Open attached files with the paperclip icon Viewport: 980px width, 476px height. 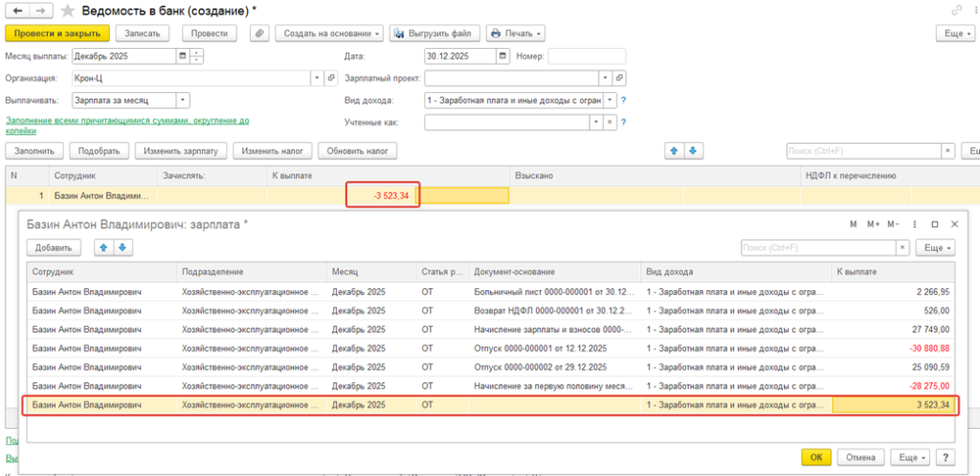[x=259, y=34]
